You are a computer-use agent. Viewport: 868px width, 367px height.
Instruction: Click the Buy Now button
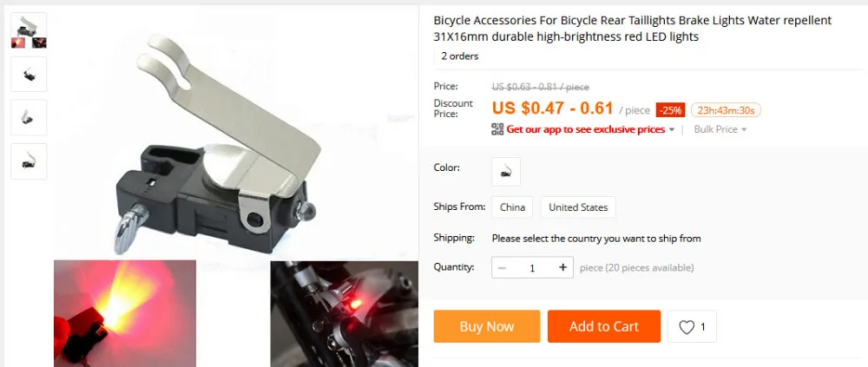click(x=487, y=326)
